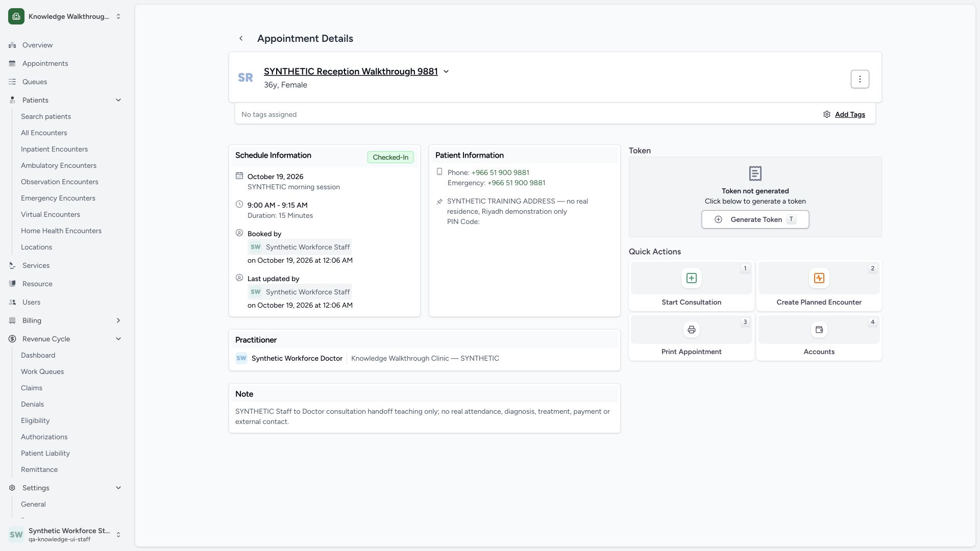Click the Accounts wallet icon
This screenshot has height=551, width=980.
point(819,330)
